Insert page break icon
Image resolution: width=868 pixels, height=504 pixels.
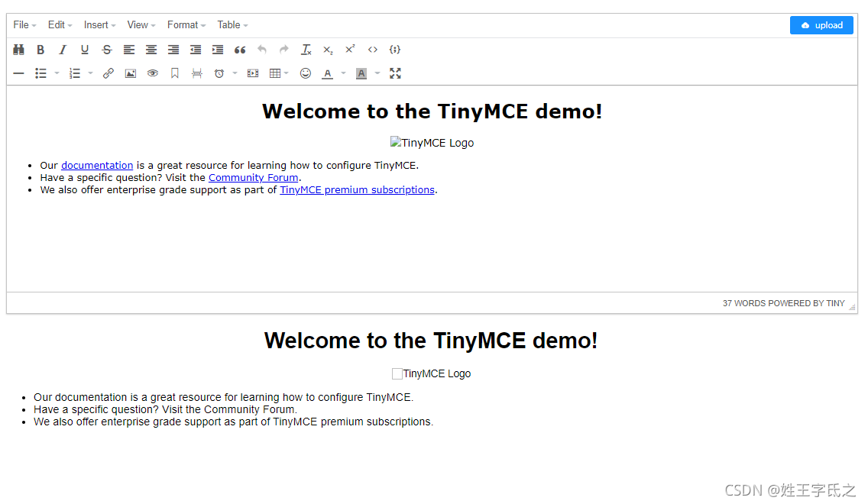coord(196,73)
